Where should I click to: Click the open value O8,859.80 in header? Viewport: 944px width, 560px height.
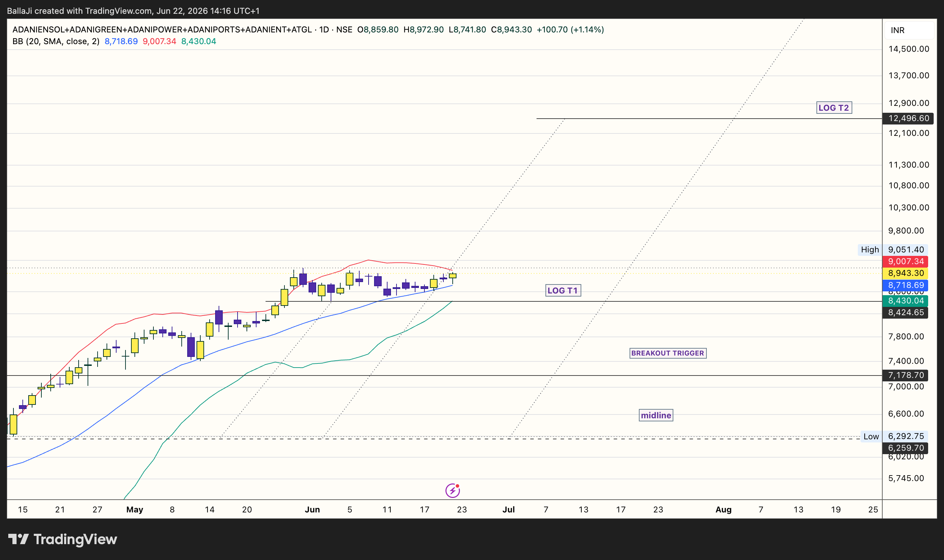coord(378,29)
